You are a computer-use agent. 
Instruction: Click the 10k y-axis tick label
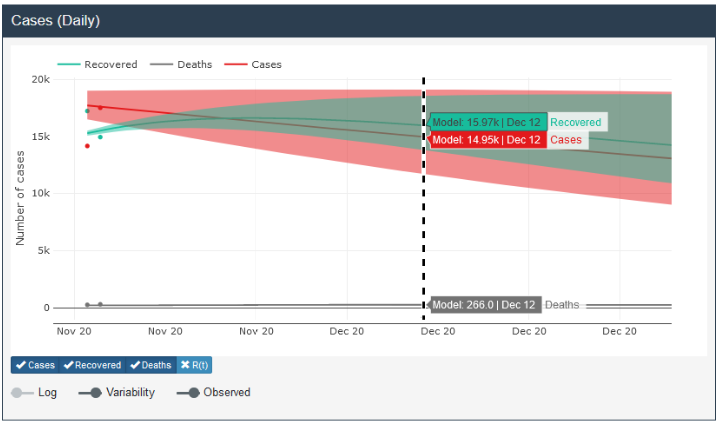tap(40, 193)
